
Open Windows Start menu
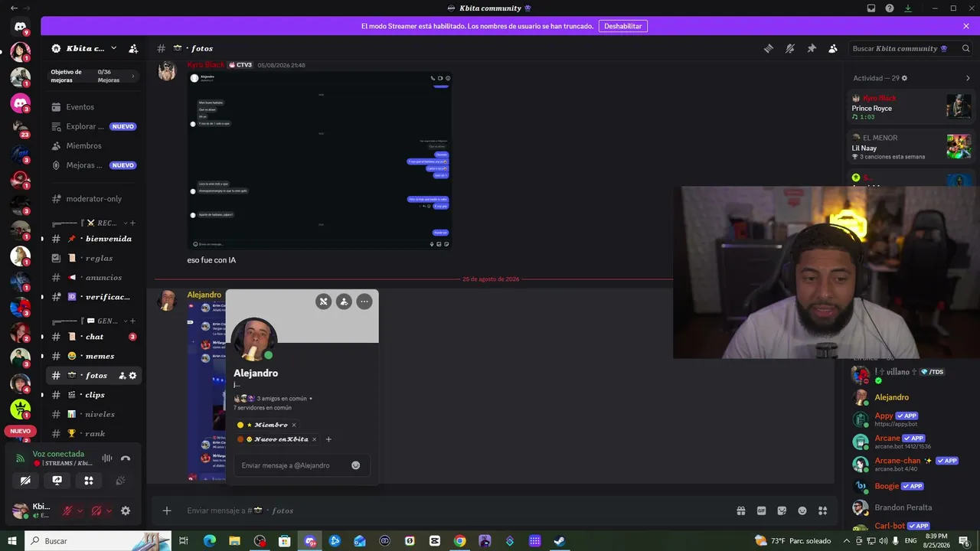click(x=12, y=541)
